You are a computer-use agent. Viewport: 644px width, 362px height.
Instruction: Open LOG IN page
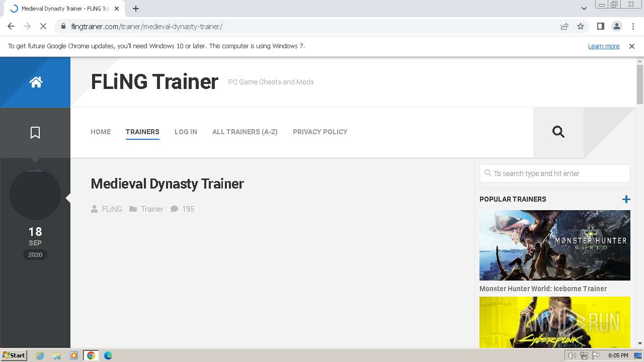click(x=186, y=132)
